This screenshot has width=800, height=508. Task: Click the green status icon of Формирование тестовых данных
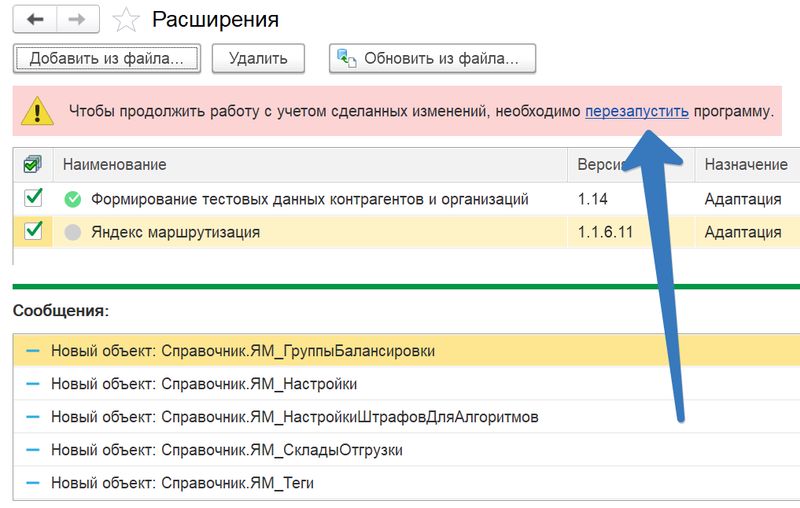pyautogui.click(x=73, y=199)
